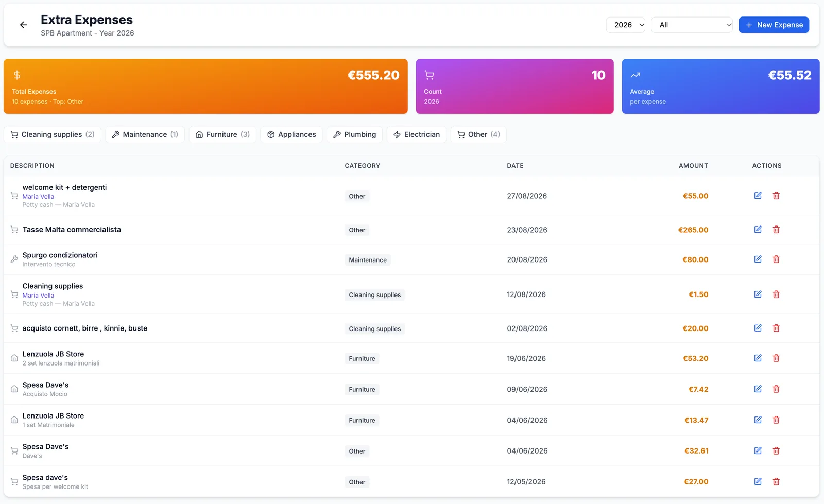Delete the €7.42 Spesa Dave's expense
Screen dimensions: 824x504
pyautogui.click(x=776, y=389)
